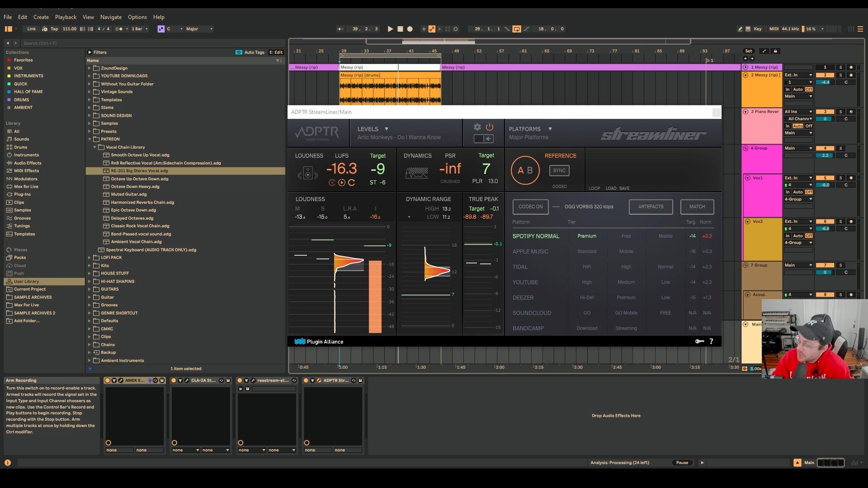
Task: Toggle computer MIDI keyboard icon
Action: [x=748, y=29]
